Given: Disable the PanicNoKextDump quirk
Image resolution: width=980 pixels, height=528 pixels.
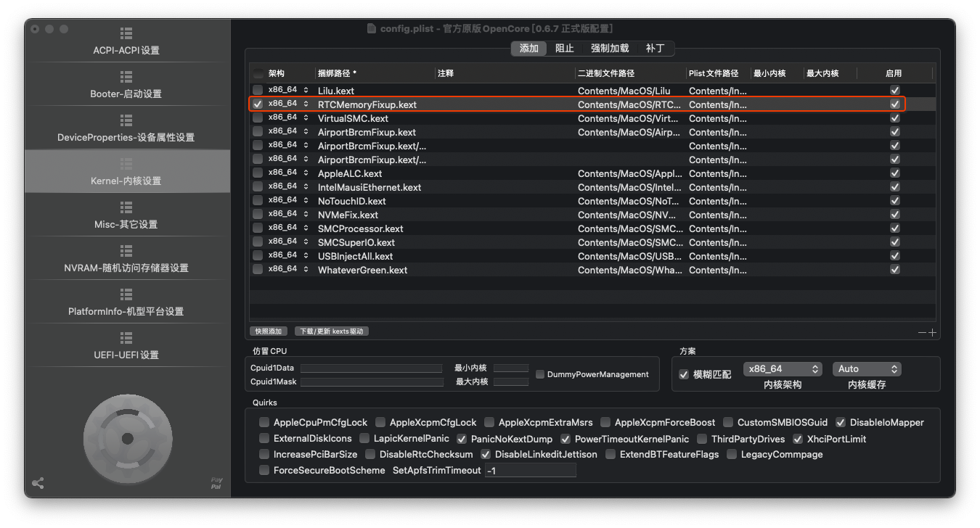Looking at the screenshot, I should 462,439.
